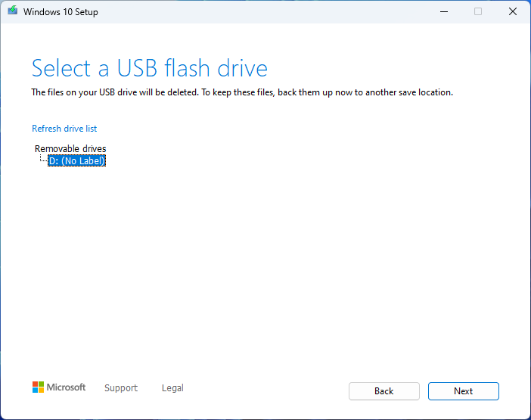Click the dotted tree connector beside D: drive
This screenshot has width=531, height=420.
43,160
